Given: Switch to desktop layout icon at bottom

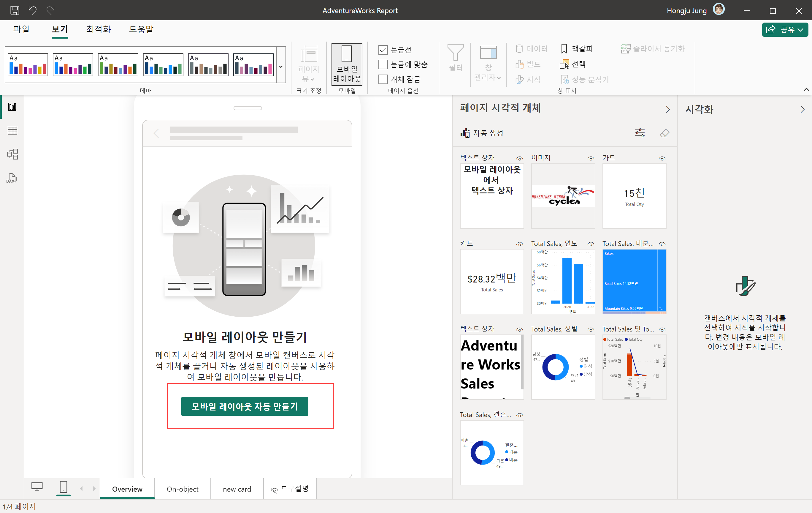Looking at the screenshot, I should pyautogui.click(x=37, y=487).
